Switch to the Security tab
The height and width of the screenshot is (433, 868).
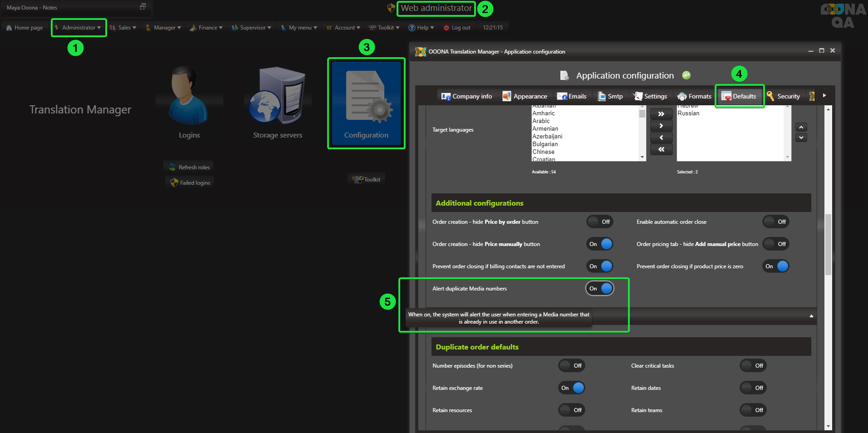(x=784, y=96)
